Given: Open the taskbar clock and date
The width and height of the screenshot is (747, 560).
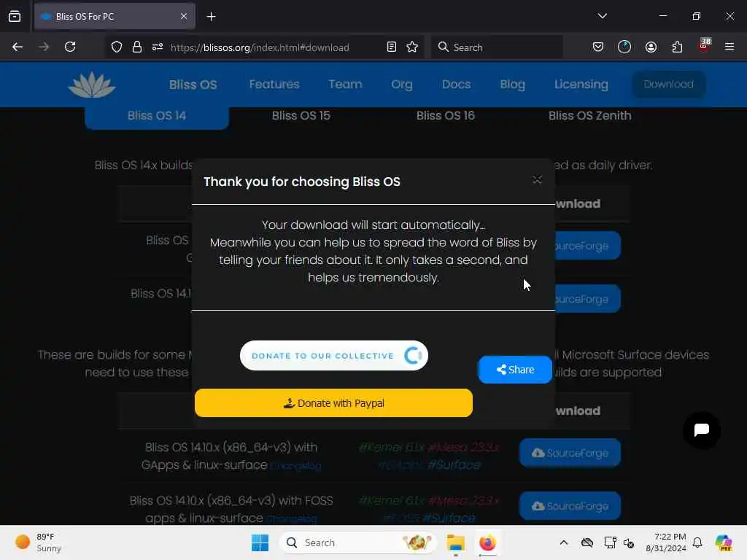Looking at the screenshot, I should click(x=665, y=542).
